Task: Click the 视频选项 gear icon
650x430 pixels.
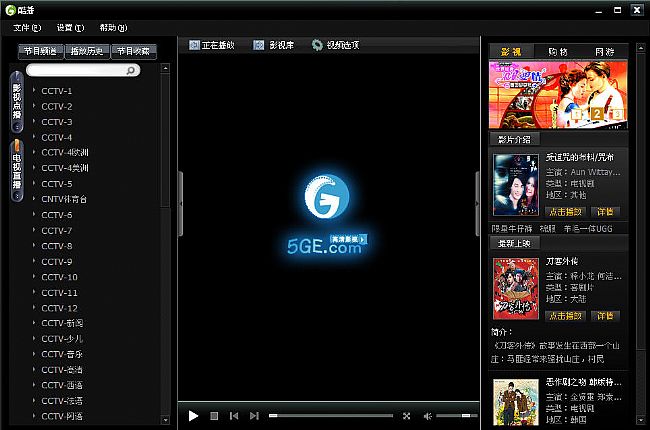Action: (x=317, y=45)
